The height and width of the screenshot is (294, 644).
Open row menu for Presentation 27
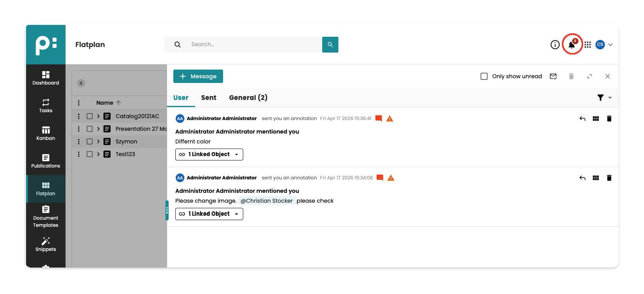tap(79, 129)
